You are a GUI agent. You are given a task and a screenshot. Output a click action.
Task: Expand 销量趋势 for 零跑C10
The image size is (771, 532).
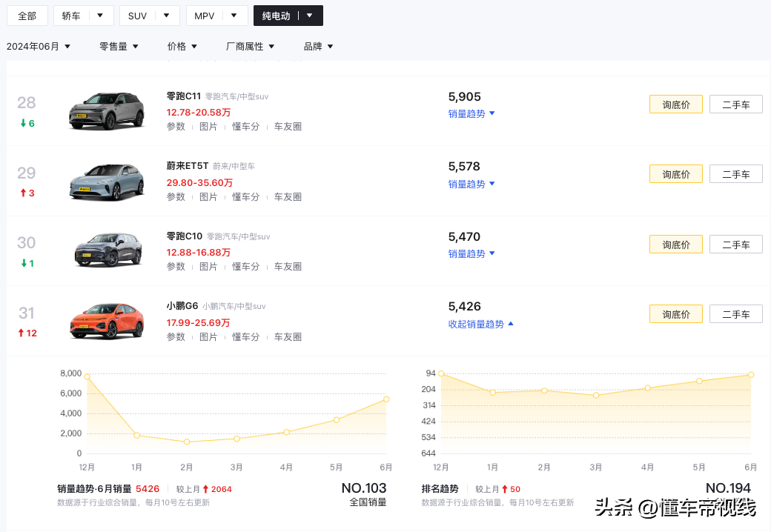[471, 253]
